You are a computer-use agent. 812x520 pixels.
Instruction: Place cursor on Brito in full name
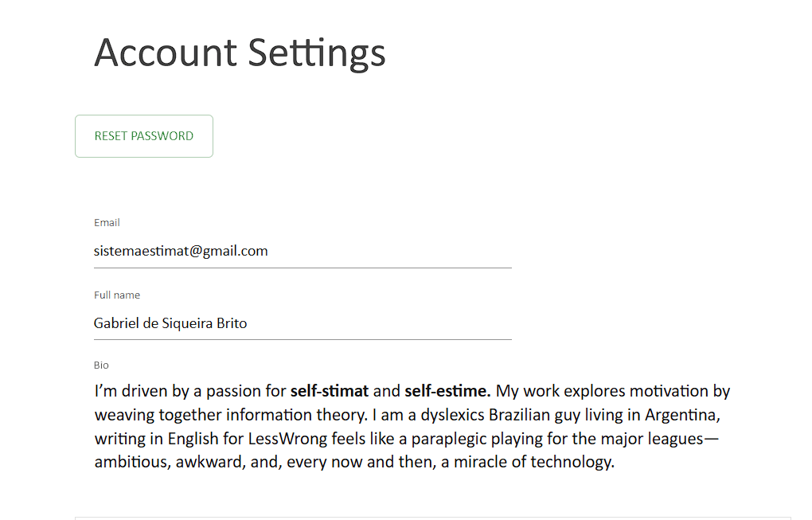232,324
